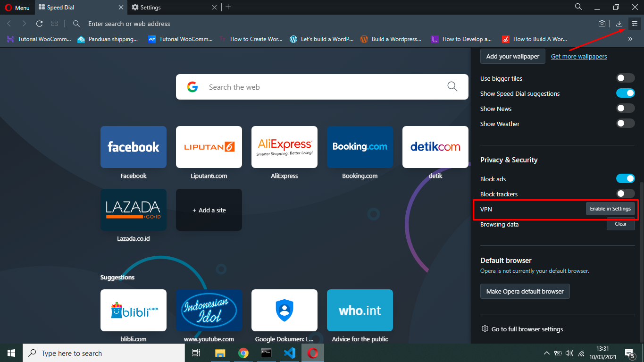Open first Tutorial WooComm... bookmark

[39, 39]
